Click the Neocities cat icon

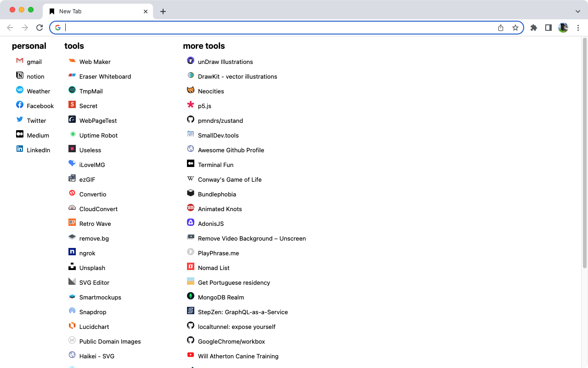[191, 90]
